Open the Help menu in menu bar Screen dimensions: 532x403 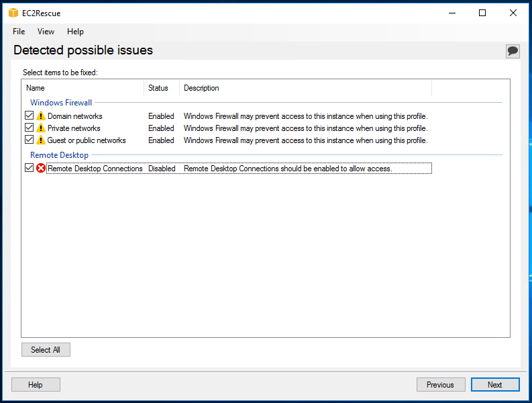tap(75, 32)
